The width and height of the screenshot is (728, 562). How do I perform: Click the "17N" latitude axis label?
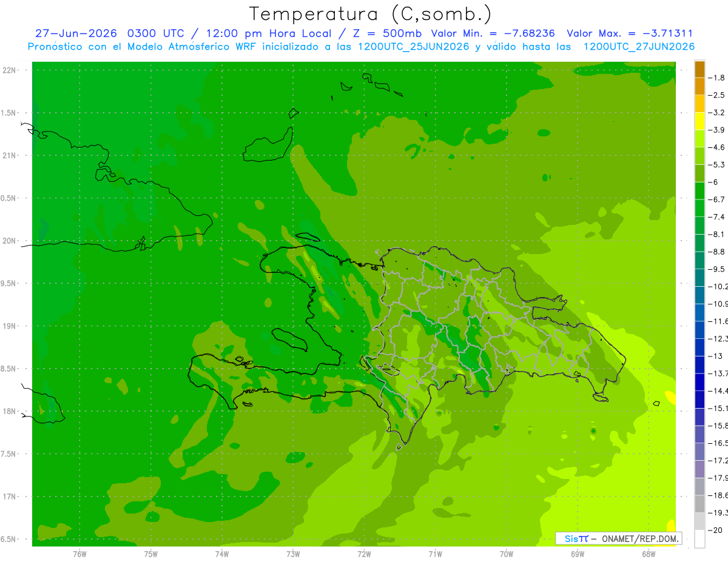pos(8,497)
